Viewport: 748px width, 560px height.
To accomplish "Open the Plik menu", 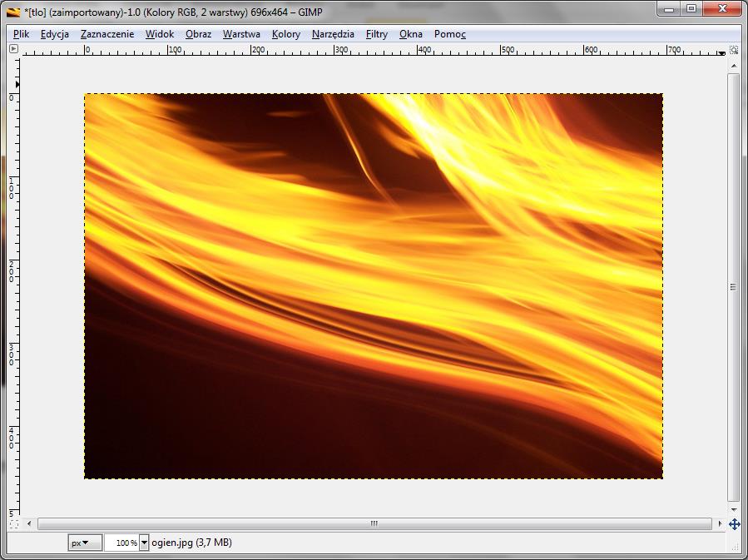I will pos(21,34).
